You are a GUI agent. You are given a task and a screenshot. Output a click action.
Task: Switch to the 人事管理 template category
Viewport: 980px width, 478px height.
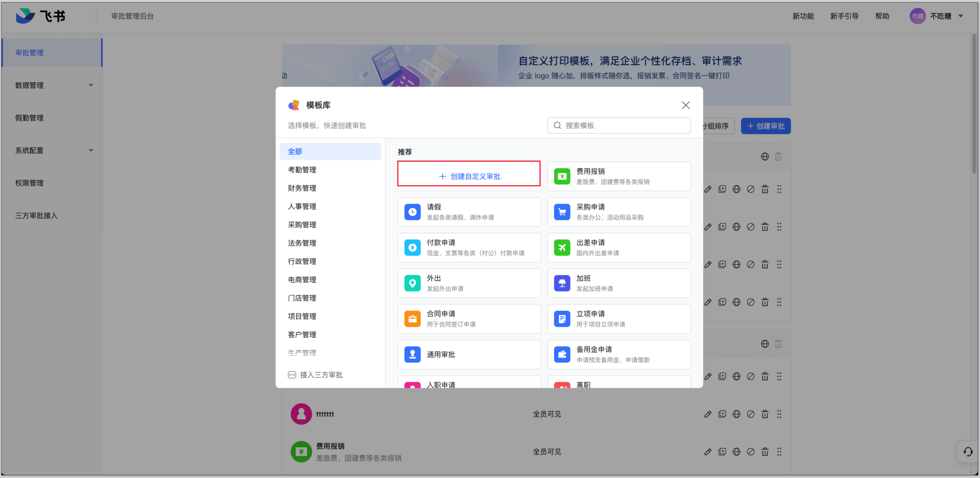[x=302, y=206]
